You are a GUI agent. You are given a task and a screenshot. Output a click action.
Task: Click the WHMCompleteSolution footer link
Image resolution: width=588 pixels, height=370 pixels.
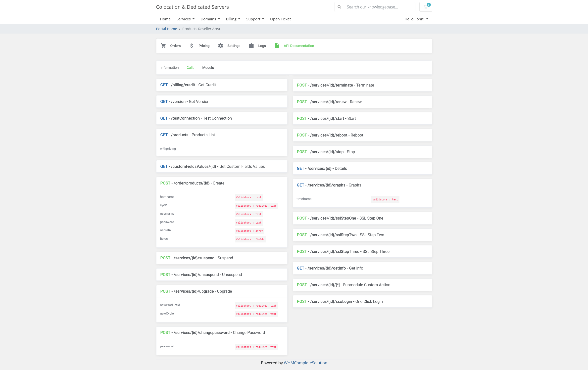click(305, 363)
